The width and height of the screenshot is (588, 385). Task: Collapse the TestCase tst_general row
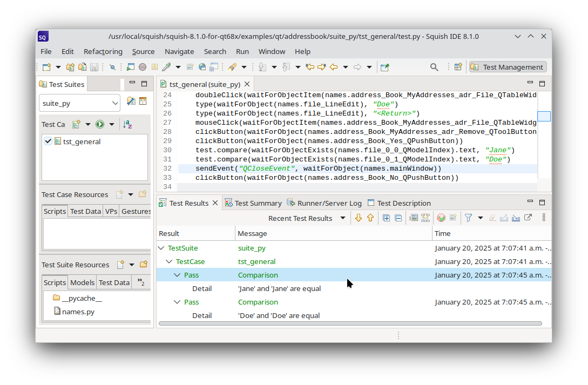tap(169, 261)
